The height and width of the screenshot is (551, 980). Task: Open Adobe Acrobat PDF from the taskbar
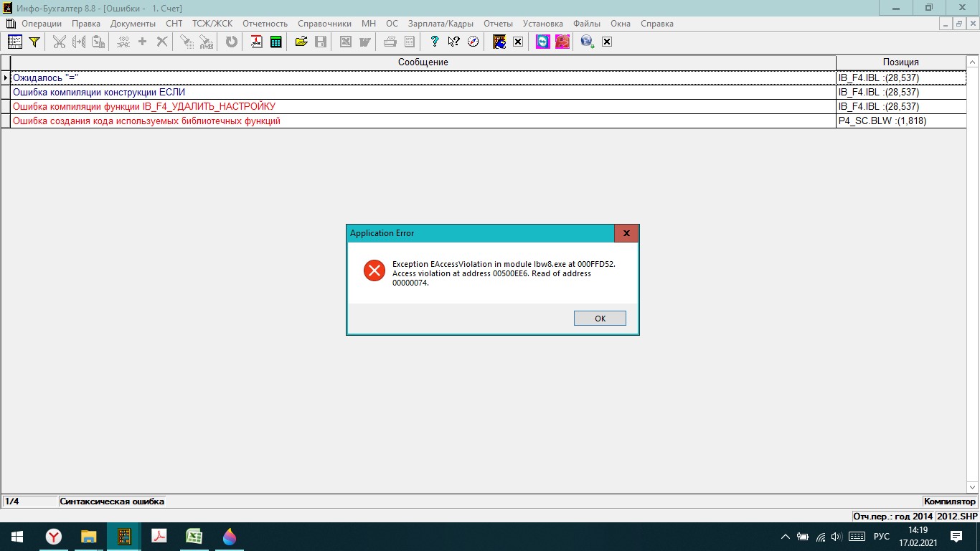pos(159,537)
